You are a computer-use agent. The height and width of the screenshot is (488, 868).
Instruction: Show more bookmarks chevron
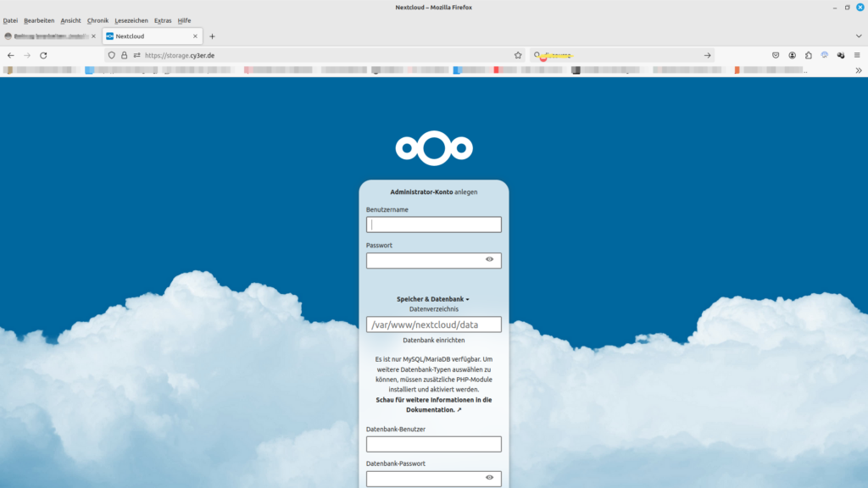pyautogui.click(x=859, y=70)
